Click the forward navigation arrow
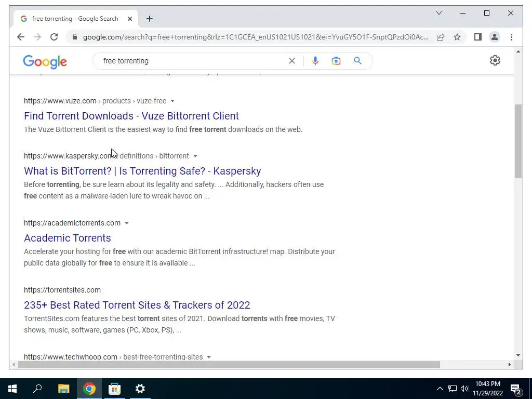The height and width of the screenshot is (399, 532). [37, 37]
